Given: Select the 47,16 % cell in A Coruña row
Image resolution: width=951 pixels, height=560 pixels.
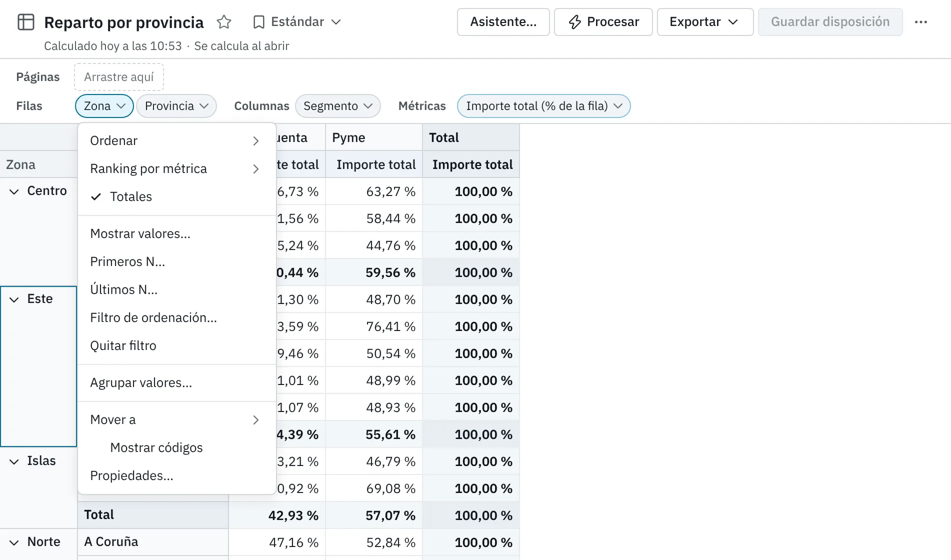Looking at the screenshot, I should click(277, 542).
